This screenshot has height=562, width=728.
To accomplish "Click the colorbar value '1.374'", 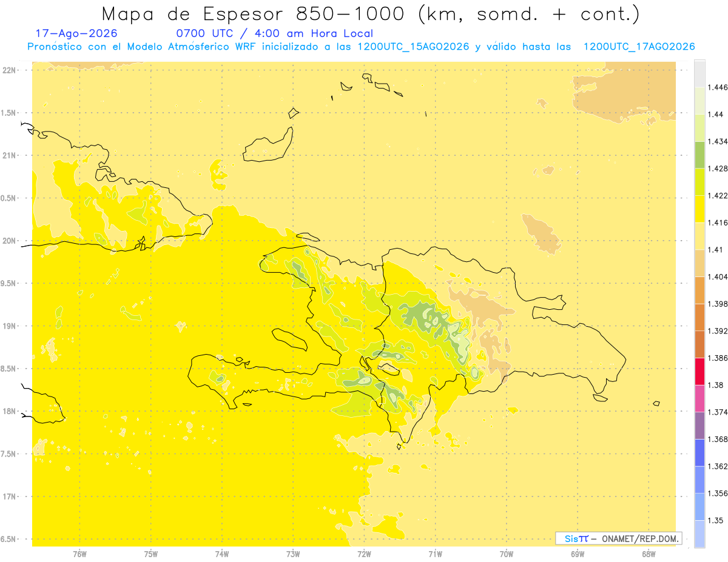I will [717, 412].
